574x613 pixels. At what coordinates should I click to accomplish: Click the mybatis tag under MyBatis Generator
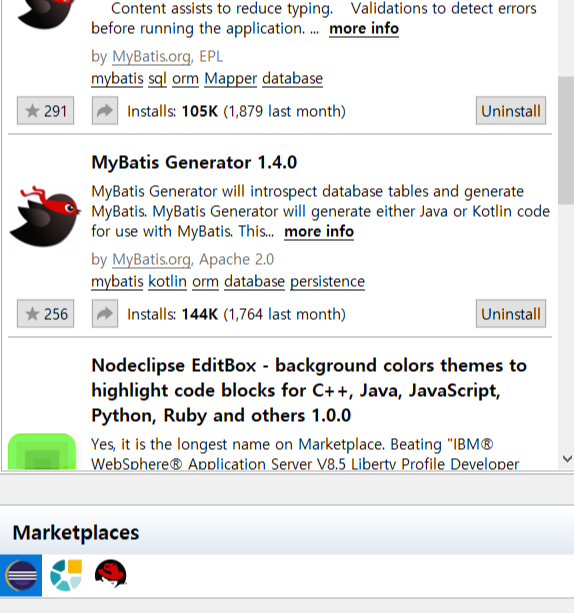[117, 281]
